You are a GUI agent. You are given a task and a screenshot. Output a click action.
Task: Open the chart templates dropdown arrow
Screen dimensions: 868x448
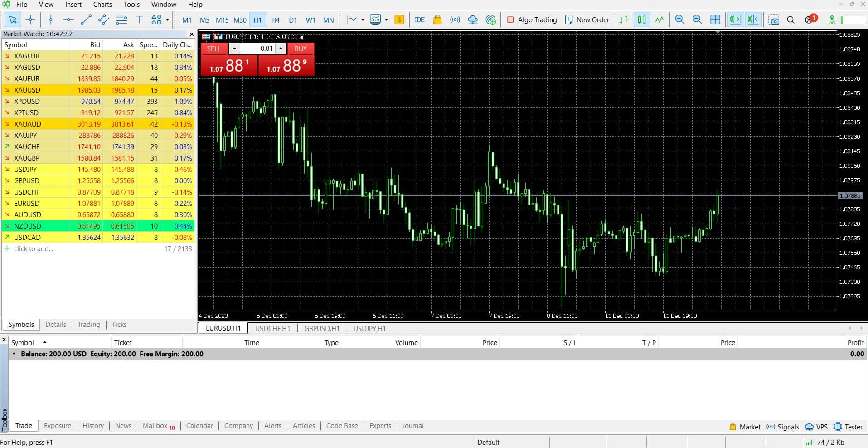[386, 19]
